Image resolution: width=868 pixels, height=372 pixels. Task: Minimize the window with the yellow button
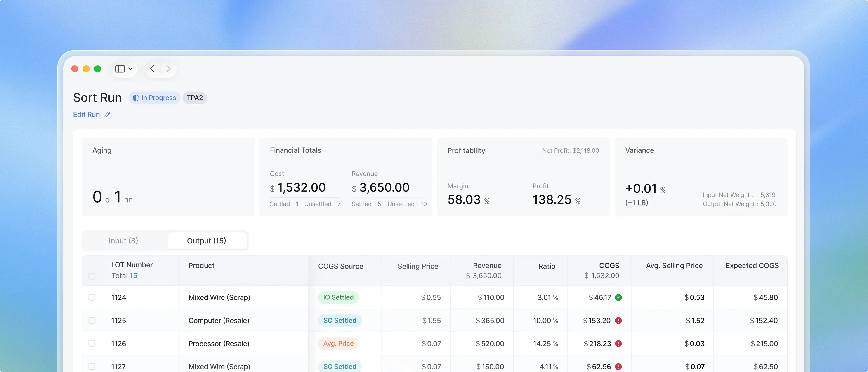pos(86,69)
